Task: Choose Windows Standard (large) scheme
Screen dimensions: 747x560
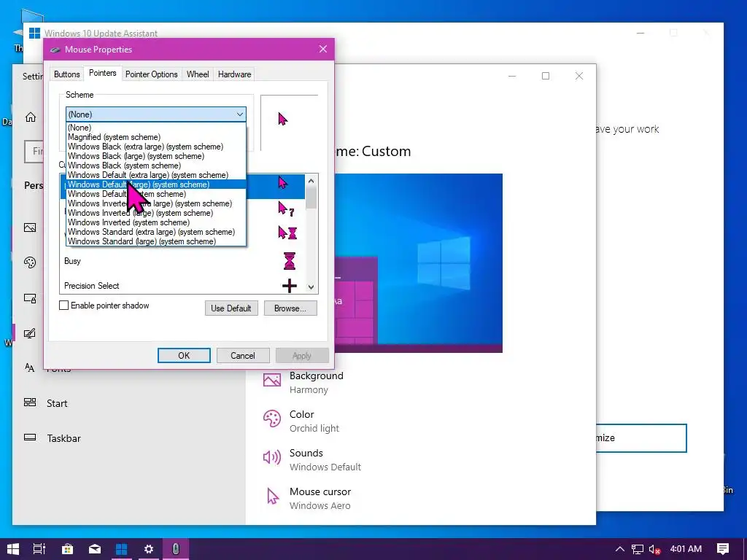Action: (x=156, y=241)
